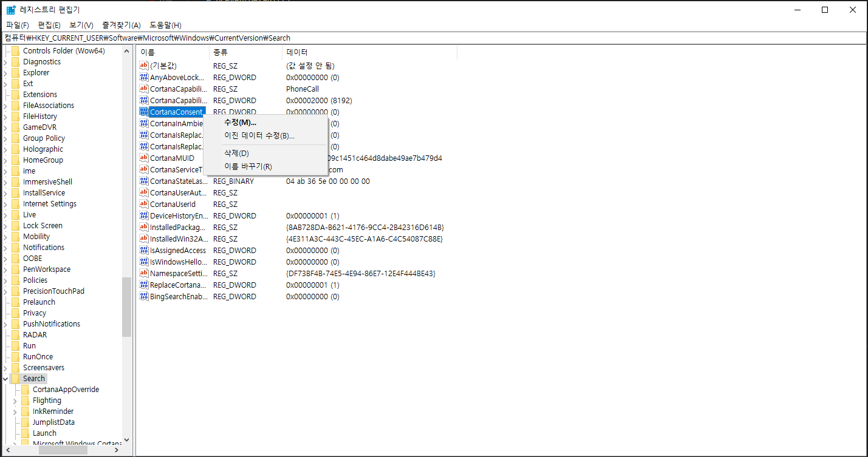
Task: Expand the Explorer key
Action: click(x=5, y=73)
